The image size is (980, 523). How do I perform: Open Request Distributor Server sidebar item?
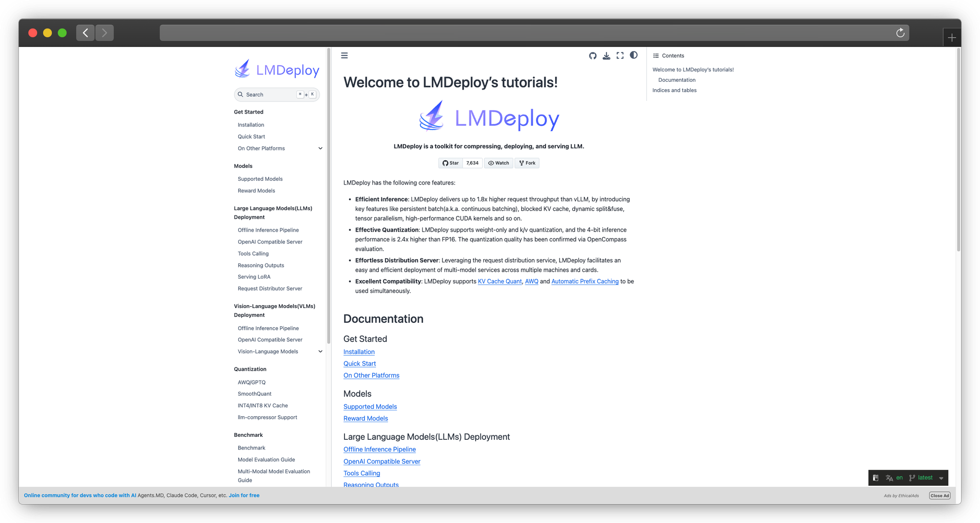pyautogui.click(x=270, y=288)
